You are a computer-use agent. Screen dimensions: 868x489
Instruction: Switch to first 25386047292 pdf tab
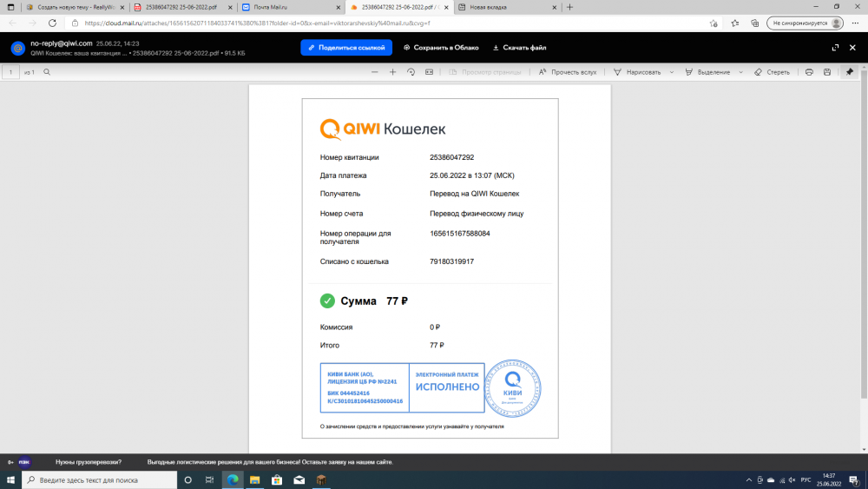tap(182, 7)
